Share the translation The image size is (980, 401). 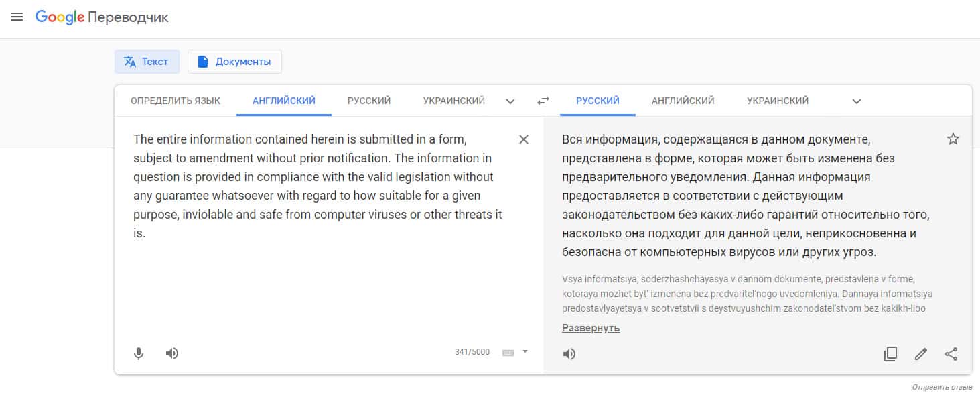[951, 354]
